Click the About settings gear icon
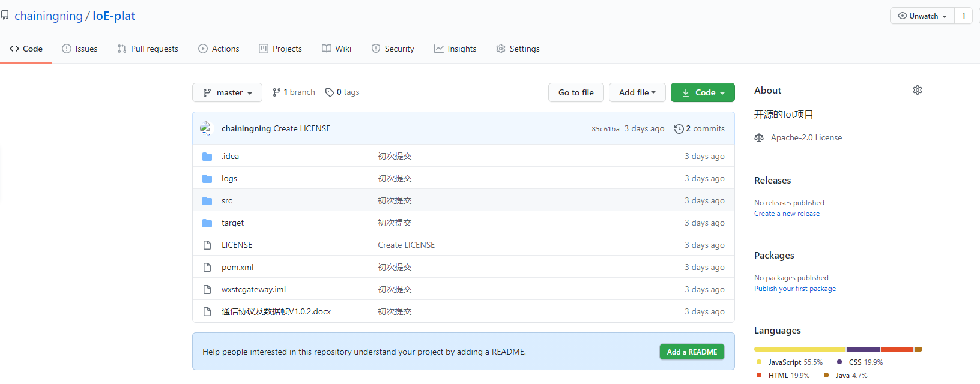The height and width of the screenshot is (384, 980). (918, 90)
